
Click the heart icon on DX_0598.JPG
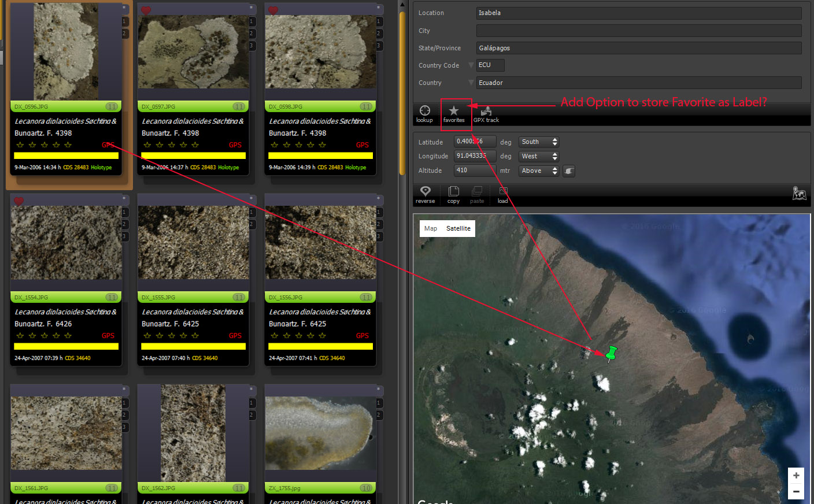273,10
